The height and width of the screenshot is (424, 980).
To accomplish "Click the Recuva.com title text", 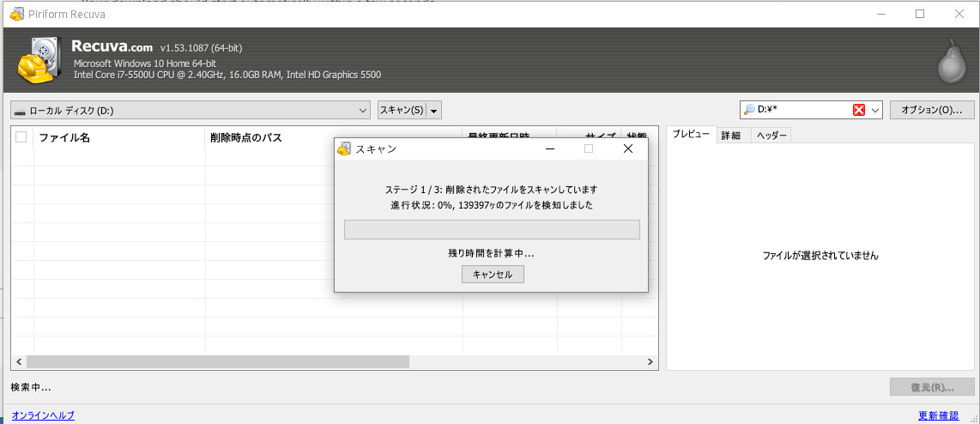I will pyautogui.click(x=112, y=46).
